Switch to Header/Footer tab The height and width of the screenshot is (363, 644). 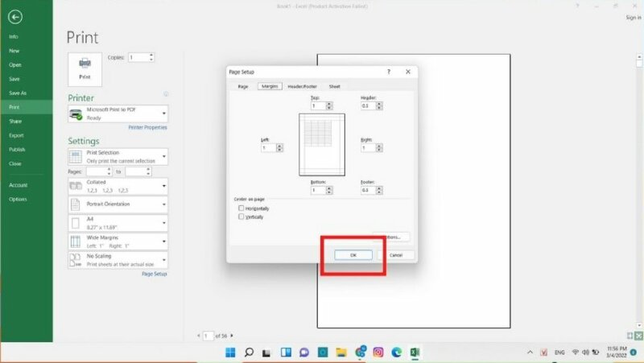coord(303,87)
